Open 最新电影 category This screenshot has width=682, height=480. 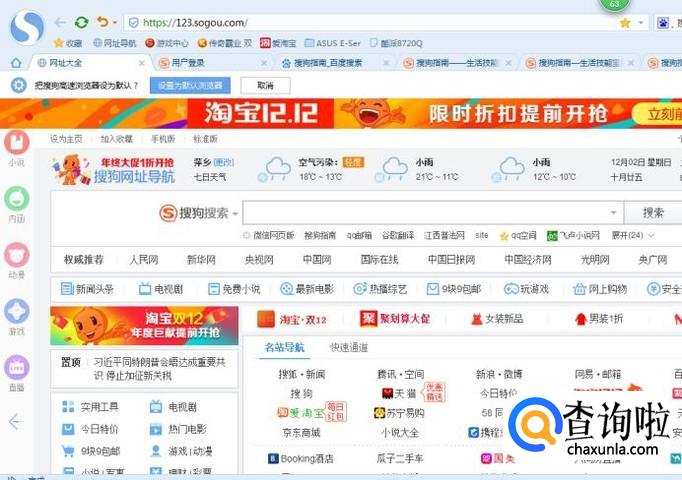coord(307,289)
